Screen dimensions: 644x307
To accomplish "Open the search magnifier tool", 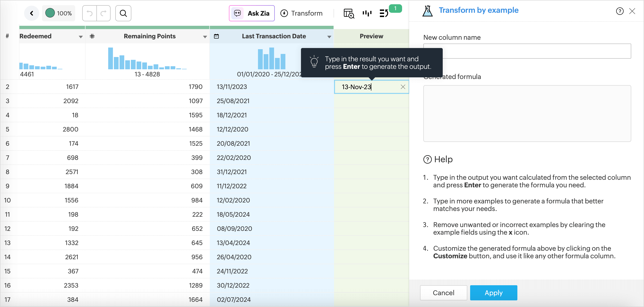I will pyautogui.click(x=123, y=13).
